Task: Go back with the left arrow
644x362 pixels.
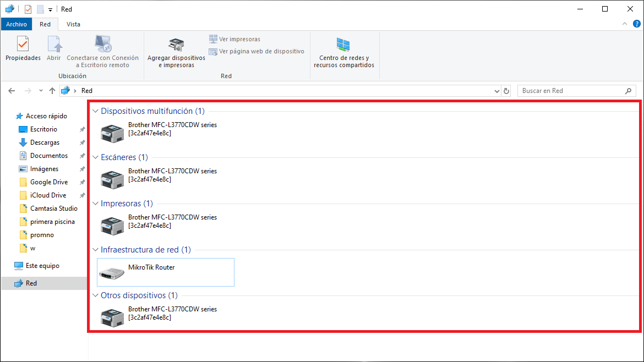Action: 12,91
